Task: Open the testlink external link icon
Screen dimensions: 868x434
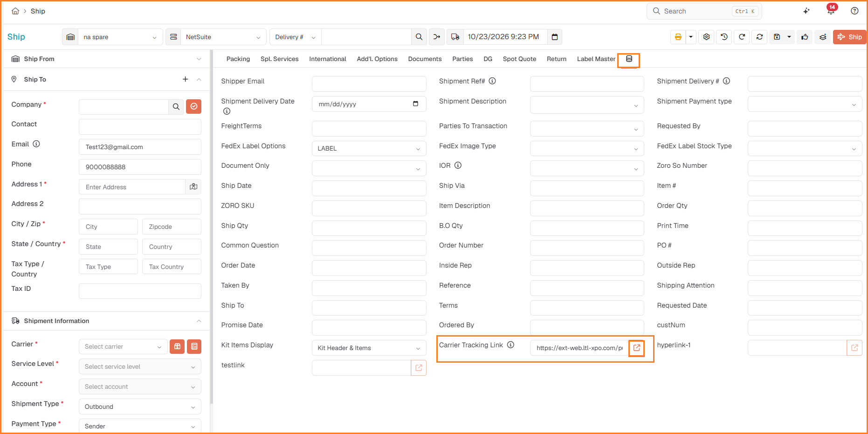Action: (x=419, y=368)
